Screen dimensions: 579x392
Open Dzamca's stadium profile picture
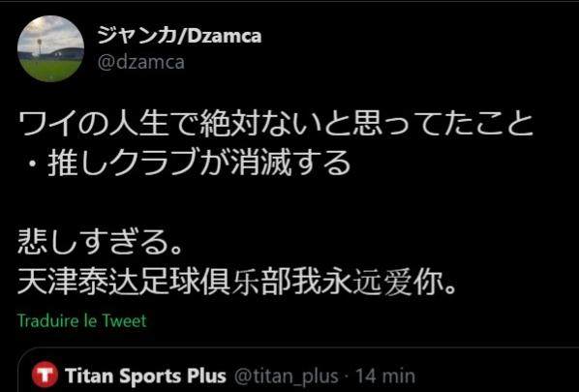click(50, 48)
